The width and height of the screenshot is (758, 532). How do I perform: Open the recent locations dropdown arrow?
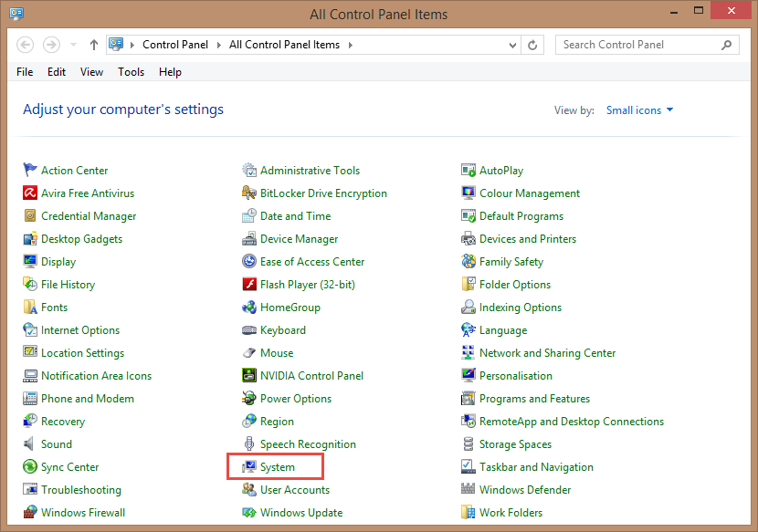[73, 45]
